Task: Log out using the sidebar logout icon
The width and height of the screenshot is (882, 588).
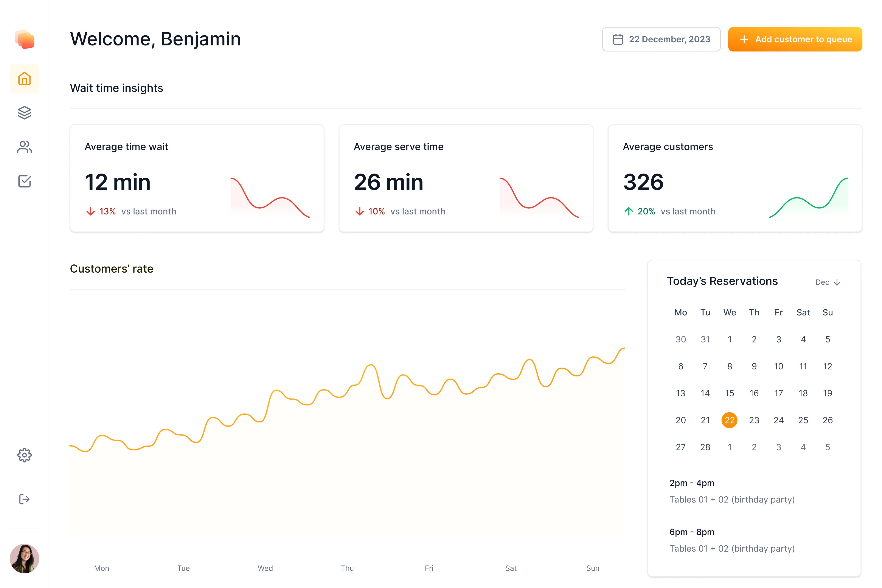Action: coord(24,499)
